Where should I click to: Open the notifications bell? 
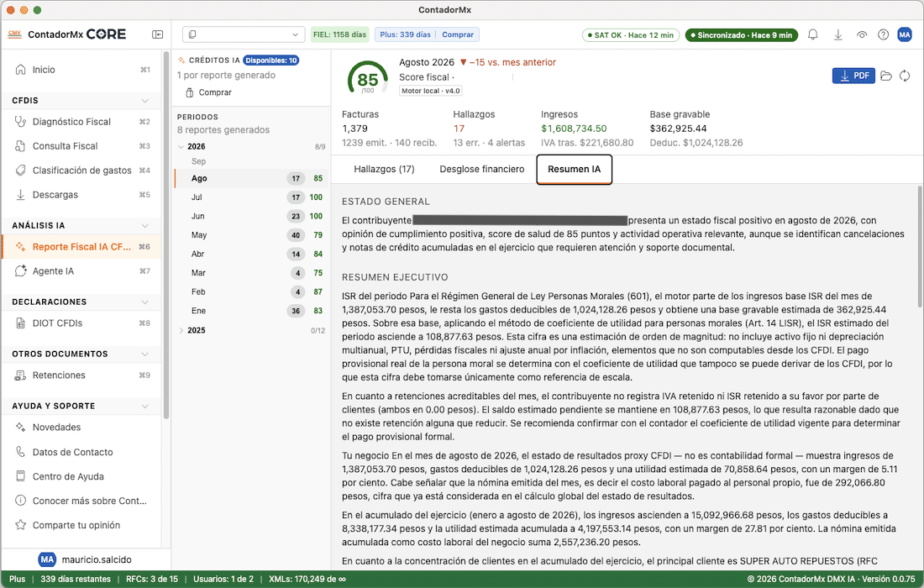pyautogui.click(x=812, y=34)
